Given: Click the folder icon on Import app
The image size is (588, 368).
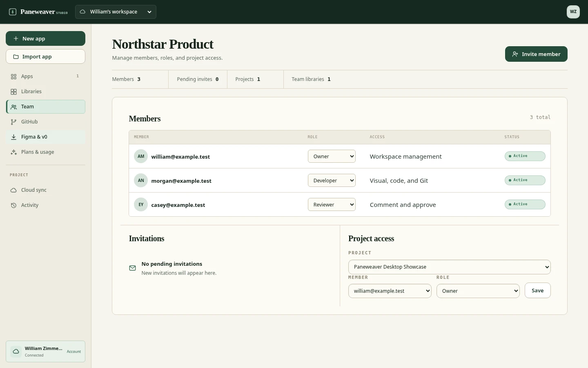Looking at the screenshot, I should pos(16,57).
